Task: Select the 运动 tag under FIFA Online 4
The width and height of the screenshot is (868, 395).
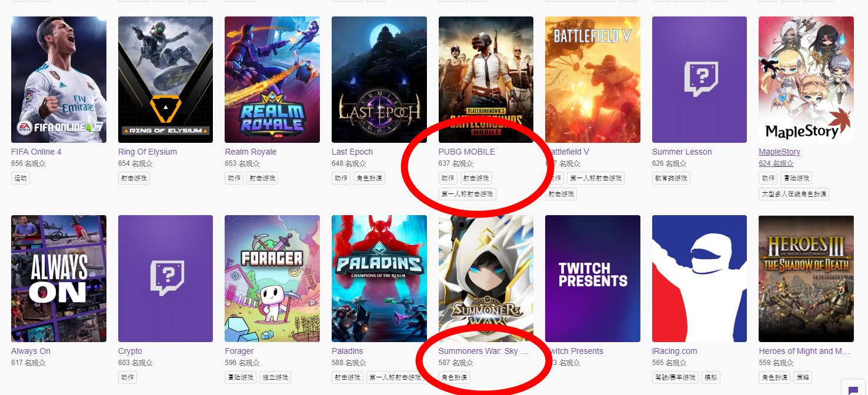Action: [x=21, y=178]
